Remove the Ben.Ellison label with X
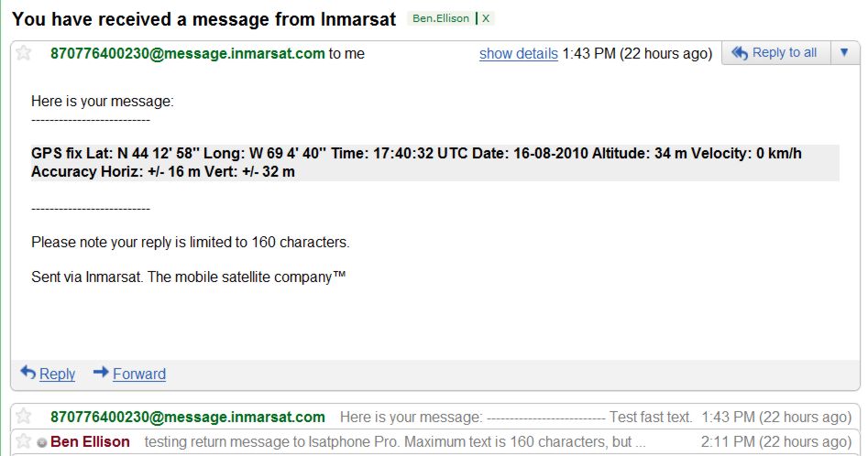This screenshot has width=868, height=456. tap(486, 18)
